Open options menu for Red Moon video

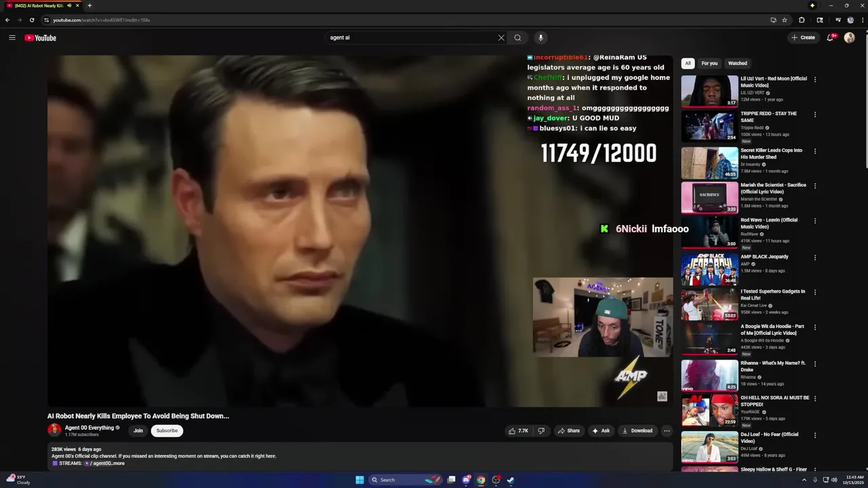pos(814,79)
